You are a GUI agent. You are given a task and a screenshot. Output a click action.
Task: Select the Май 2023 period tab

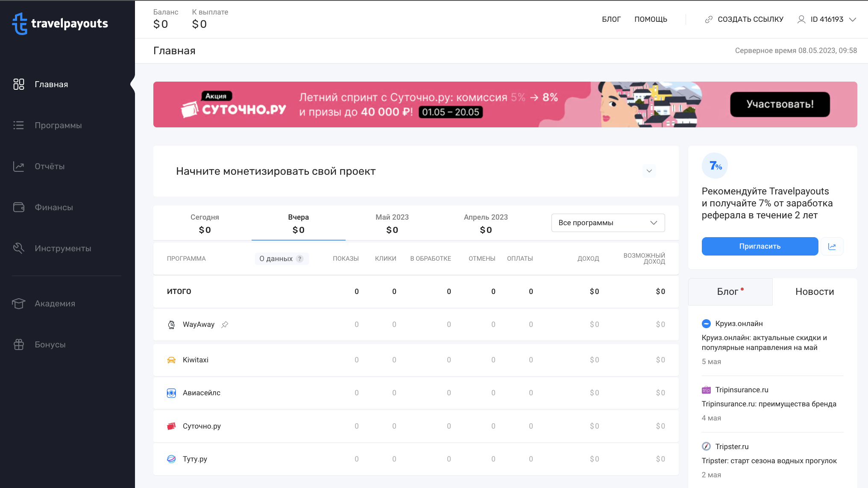pos(392,223)
